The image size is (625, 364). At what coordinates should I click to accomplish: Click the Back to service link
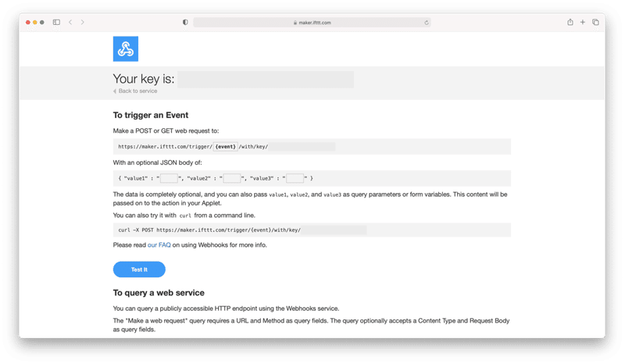pyautogui.click(x=135, y=91)
